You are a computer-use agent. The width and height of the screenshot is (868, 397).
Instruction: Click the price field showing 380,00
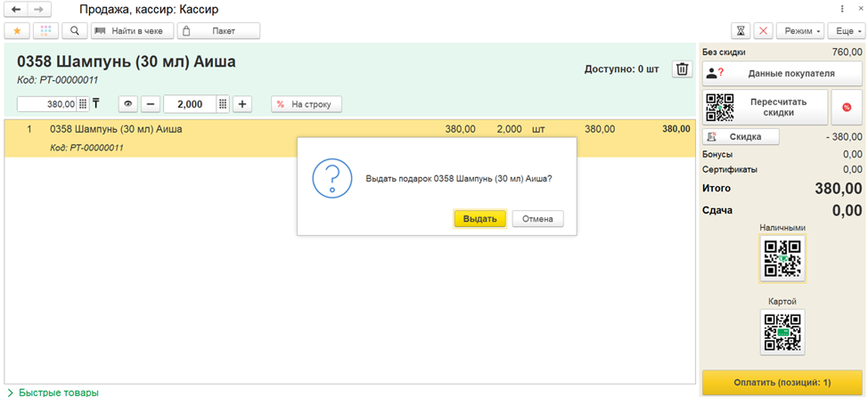53,104
